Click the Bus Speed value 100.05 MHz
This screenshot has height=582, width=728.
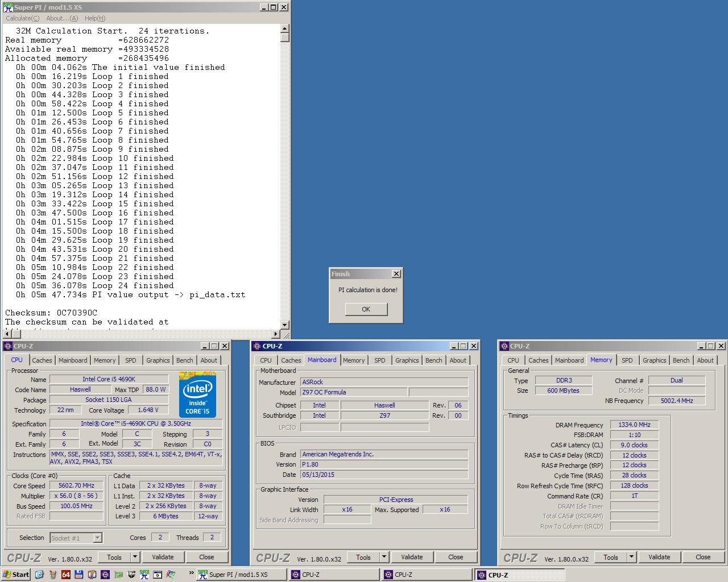click(76, 506)
